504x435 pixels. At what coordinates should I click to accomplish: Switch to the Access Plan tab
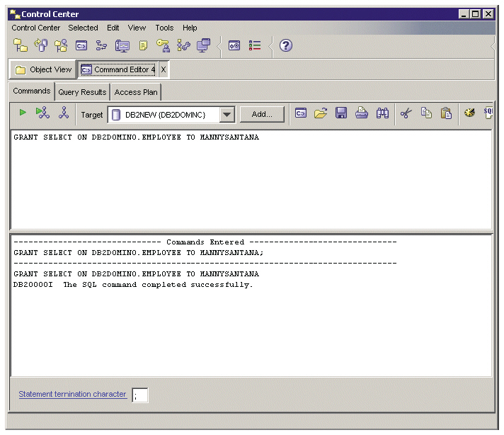pyautogui.click(x=136, y=92)
